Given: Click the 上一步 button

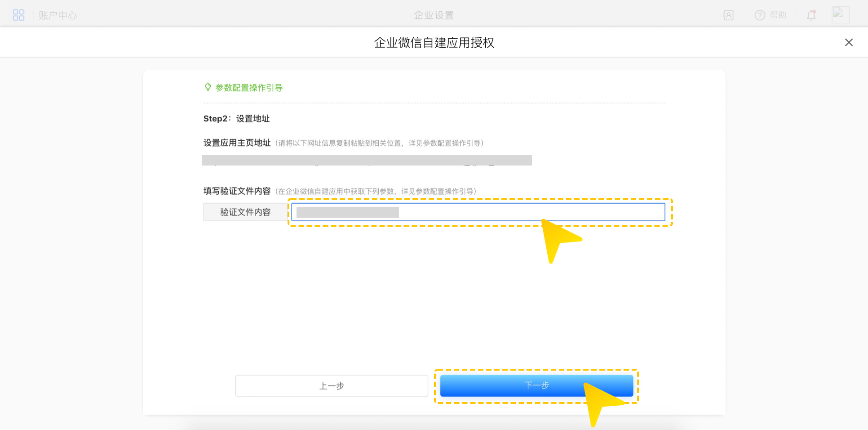Looking at the screenshot, I should 332,385.
